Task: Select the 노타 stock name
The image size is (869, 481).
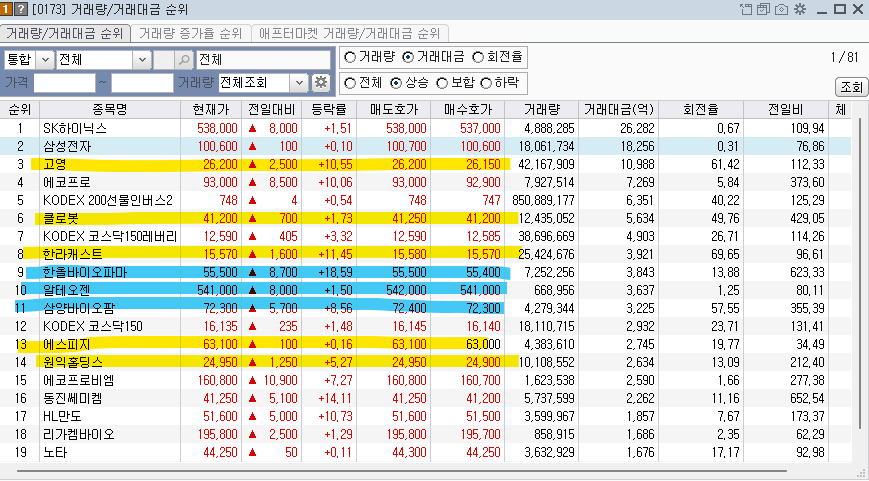Action: [55, 453]
